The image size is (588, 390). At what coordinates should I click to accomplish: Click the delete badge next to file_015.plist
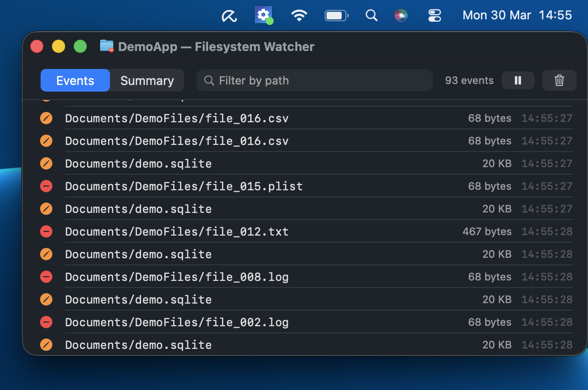(46, 186)
